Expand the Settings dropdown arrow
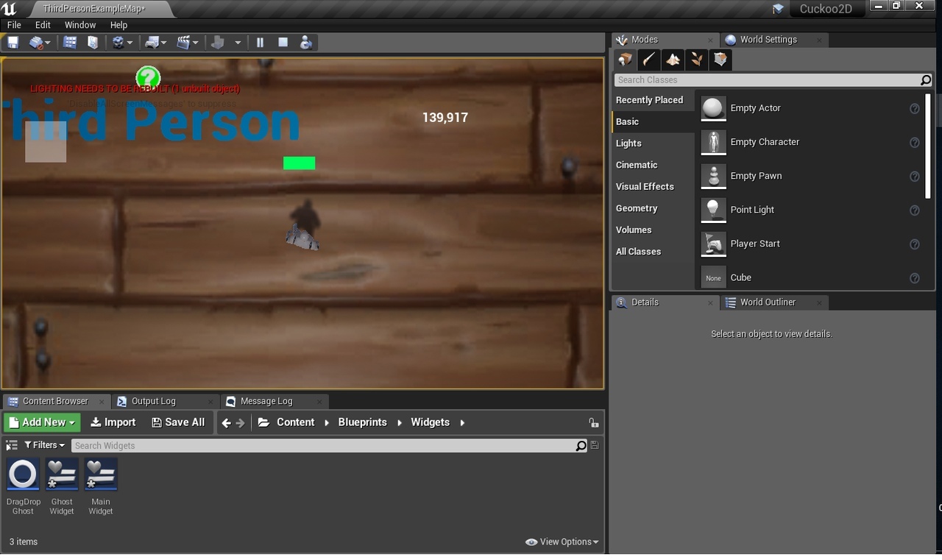The image size is (942, 560). 130,43
